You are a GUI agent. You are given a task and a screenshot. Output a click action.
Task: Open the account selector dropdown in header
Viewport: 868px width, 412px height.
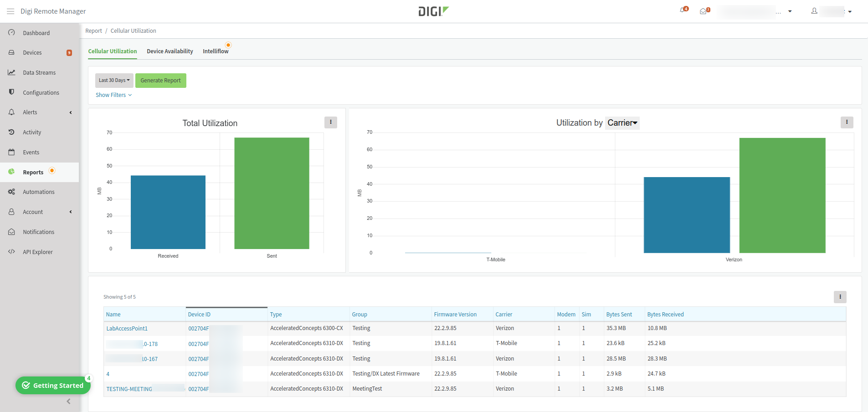tap(790, 11)
